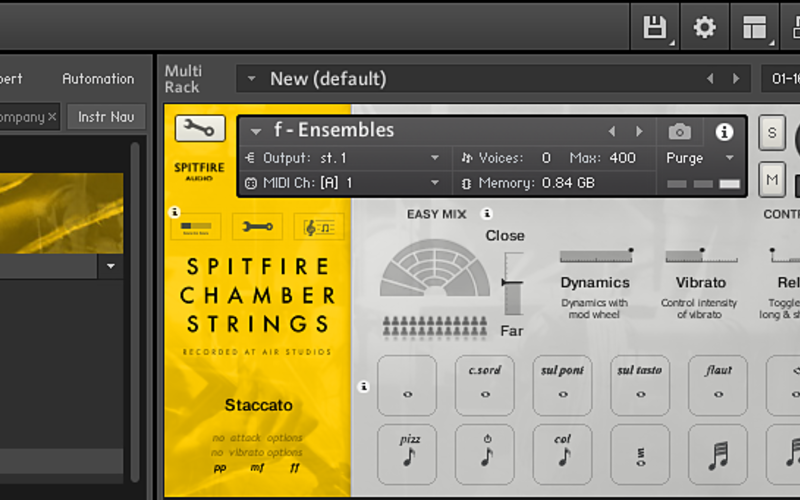Open the ostinatum music notation panel
This screenshot has width=800, height=500.
click(x=319, y=227)
